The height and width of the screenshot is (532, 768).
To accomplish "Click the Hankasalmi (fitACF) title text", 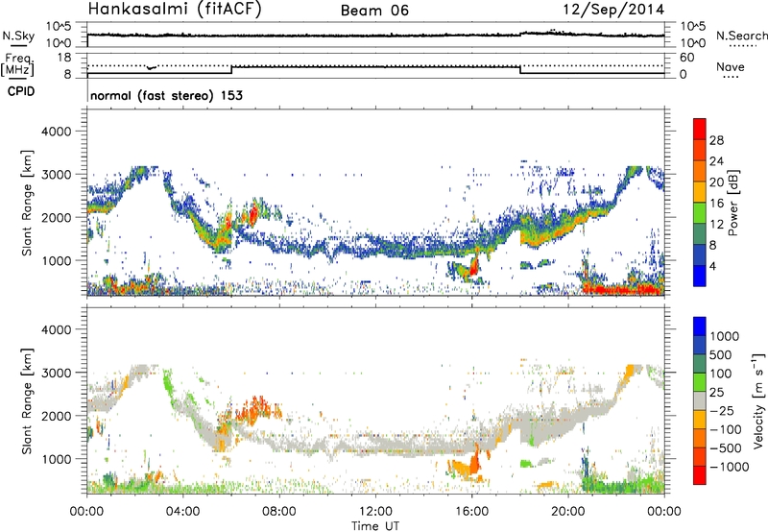I will pos(175,10).
